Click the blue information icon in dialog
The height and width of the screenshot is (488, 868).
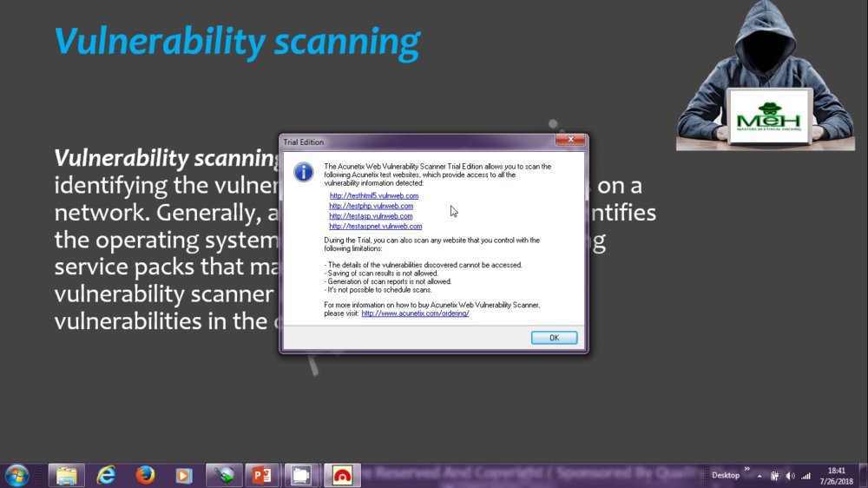[303, 172]
